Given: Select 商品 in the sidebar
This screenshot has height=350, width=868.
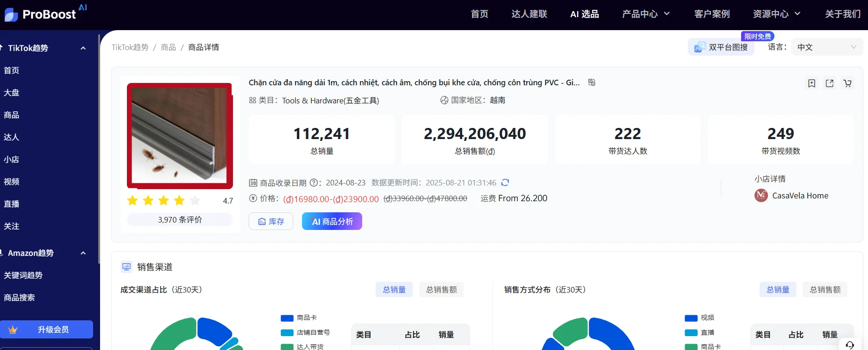Looking at the screenshot, I should (12, 115).
